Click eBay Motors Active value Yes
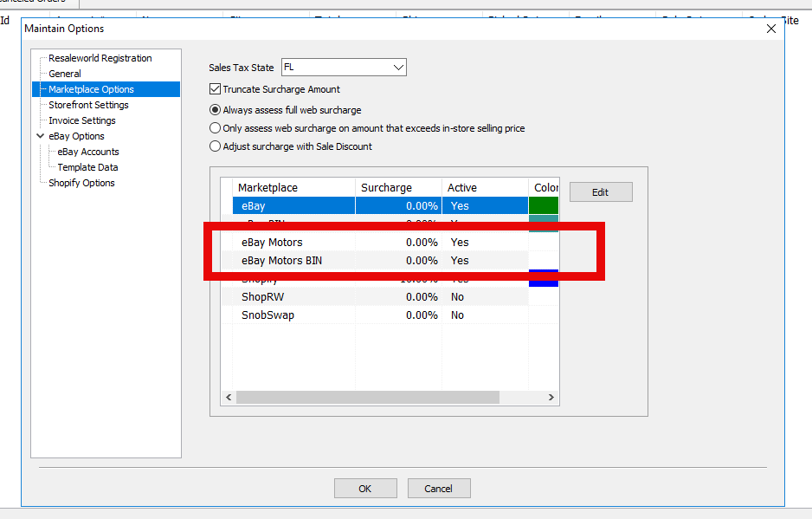The height and width of the screenshot is (519, 812). pos(460,242)
